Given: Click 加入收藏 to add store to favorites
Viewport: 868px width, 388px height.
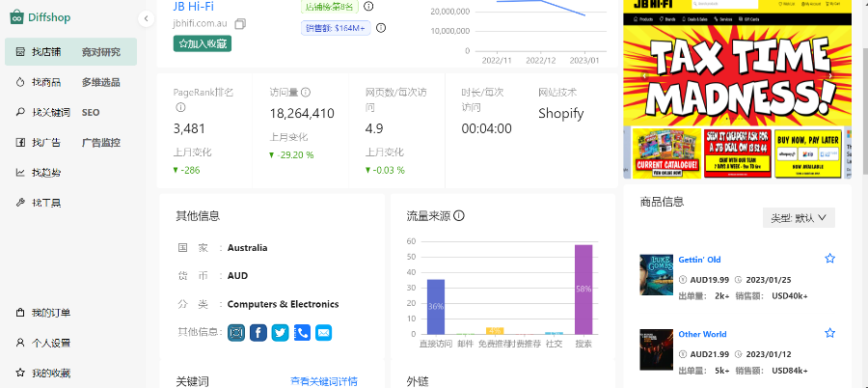Looking at the screenshot, I should click(x=203, y=43).
